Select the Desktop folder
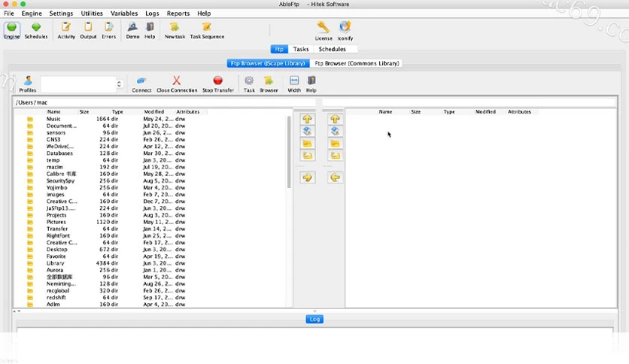 pos(57,250)
